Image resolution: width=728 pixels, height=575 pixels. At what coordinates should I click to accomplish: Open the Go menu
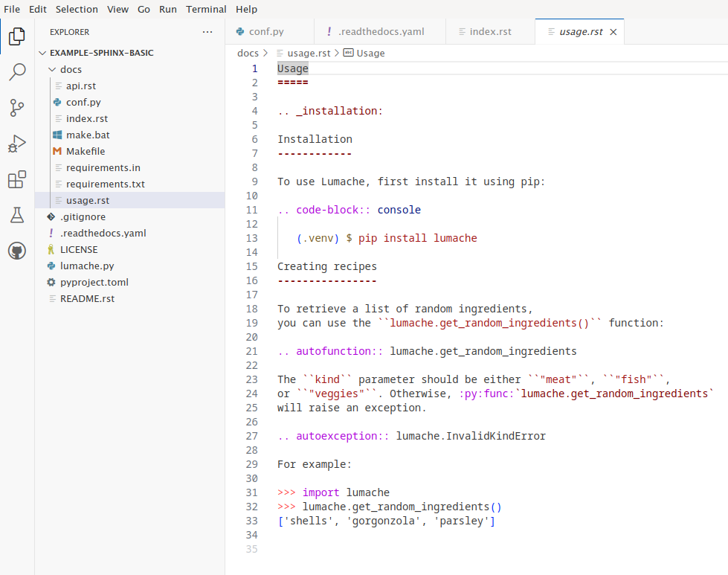(x=144, y=9)
